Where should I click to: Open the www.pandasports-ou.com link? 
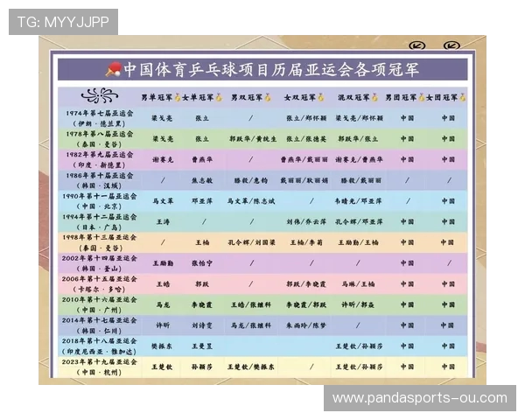[419, 398]
